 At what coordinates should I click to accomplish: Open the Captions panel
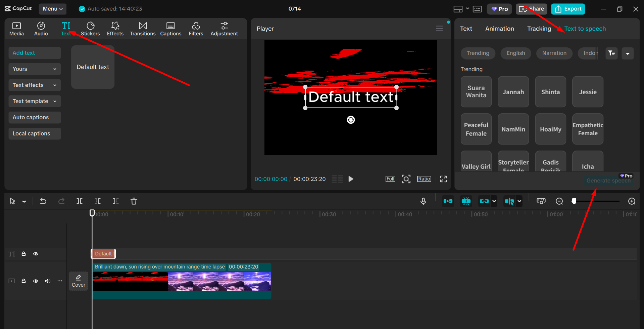tap(170, 29)
